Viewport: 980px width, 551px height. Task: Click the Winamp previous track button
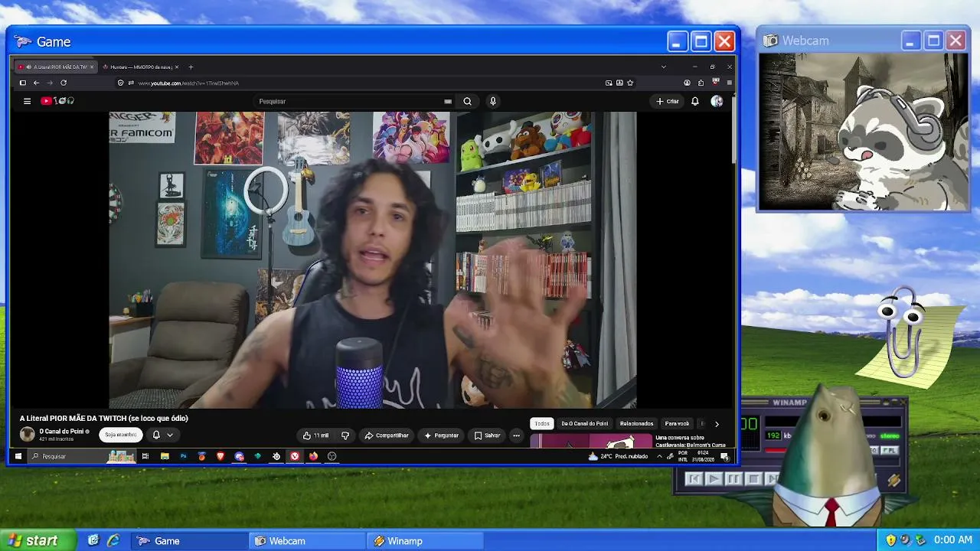click(694, 479)
